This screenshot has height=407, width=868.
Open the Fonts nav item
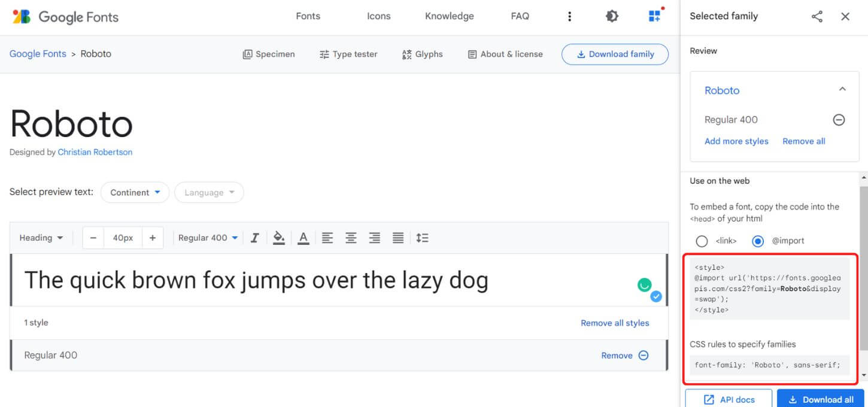tap(308, 16)
